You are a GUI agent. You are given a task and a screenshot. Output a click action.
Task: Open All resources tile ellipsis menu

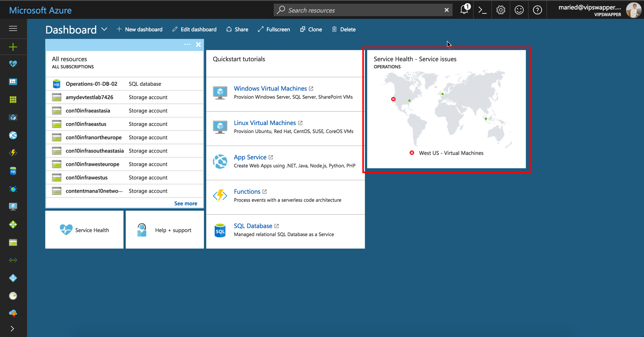(x=187, y=44)
